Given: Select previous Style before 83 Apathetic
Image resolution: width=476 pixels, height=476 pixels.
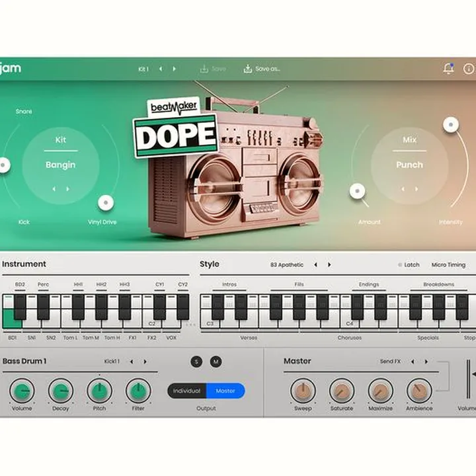Looking at the screenshot, I should (316, 264).
